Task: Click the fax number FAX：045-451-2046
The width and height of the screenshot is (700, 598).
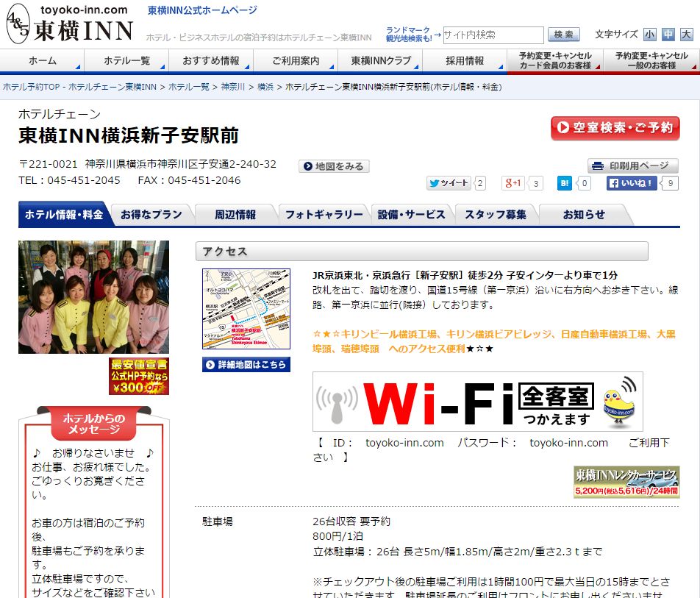Action: (189, 180)
